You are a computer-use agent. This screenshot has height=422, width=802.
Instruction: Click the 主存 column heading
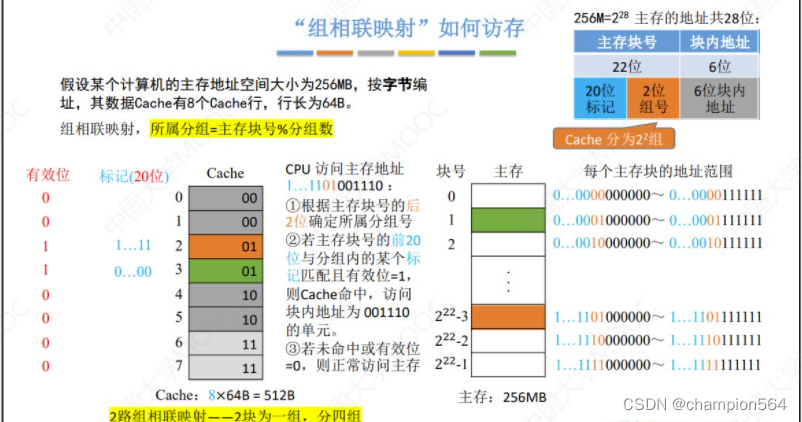[x=508, y=171]
